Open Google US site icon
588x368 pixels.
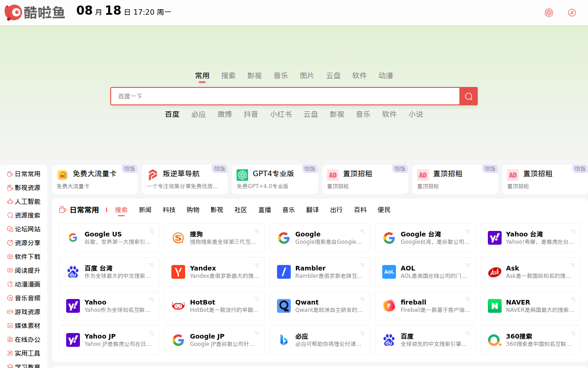coord(73,238)
